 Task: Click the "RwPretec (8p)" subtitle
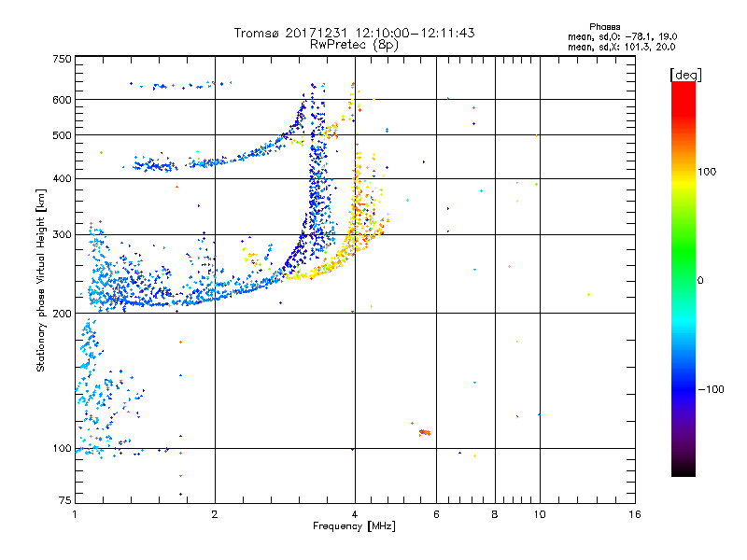[x=354, y=45]
